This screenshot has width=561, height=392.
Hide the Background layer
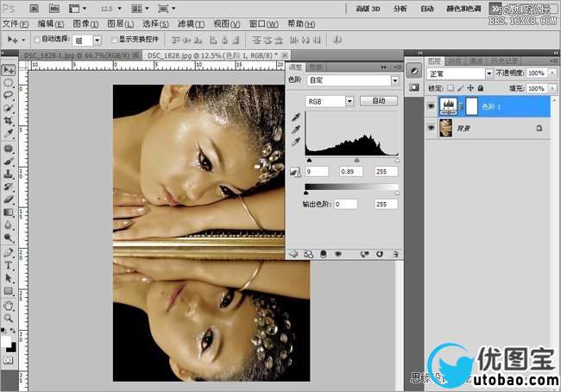click(x=431, y=128)
